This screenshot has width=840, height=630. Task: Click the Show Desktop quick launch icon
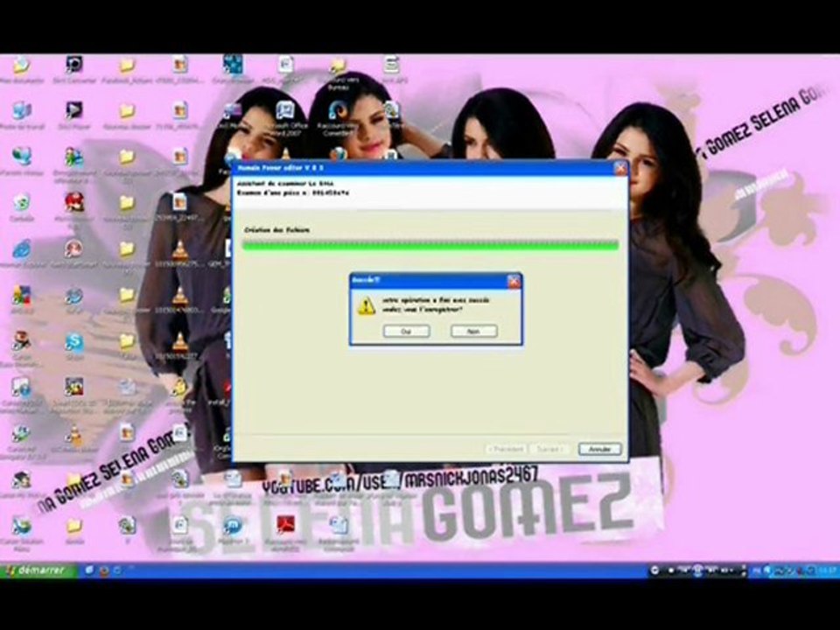tap(90, 570)
